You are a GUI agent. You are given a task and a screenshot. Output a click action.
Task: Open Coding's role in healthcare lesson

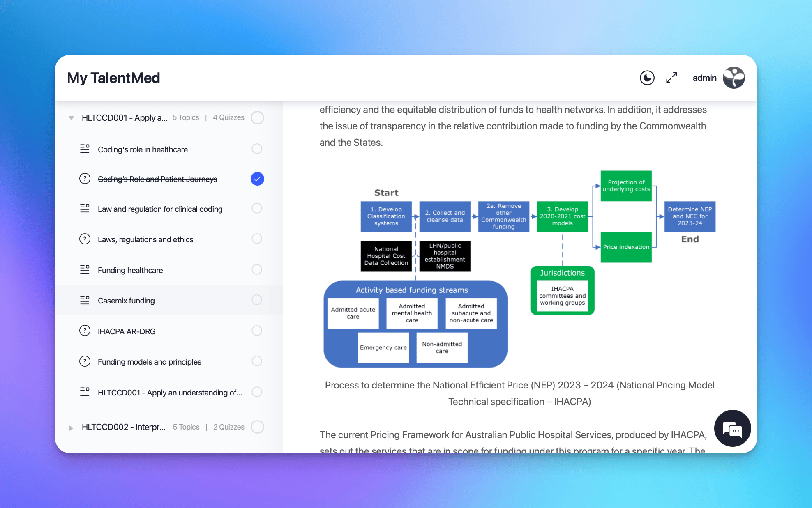click(x=143, y=149)
